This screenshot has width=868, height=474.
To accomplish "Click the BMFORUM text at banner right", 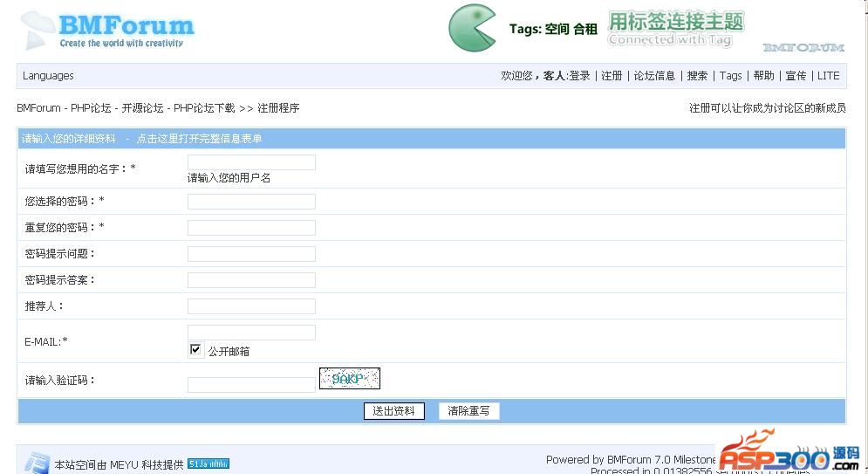I will [x=803, y=48].
